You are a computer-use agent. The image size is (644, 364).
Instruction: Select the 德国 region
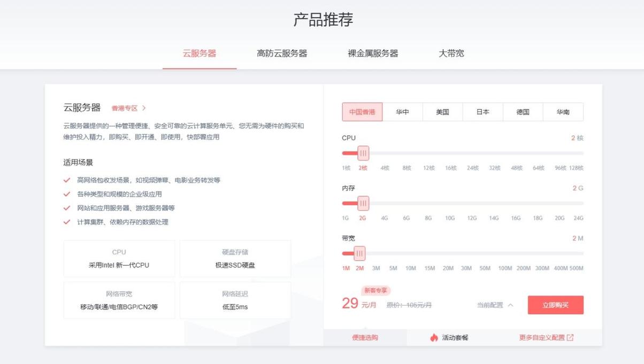[523, 112]
